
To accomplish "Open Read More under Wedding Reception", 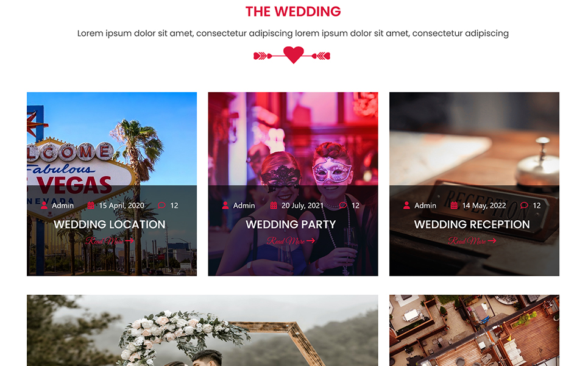I will click(x=472, y=240).
